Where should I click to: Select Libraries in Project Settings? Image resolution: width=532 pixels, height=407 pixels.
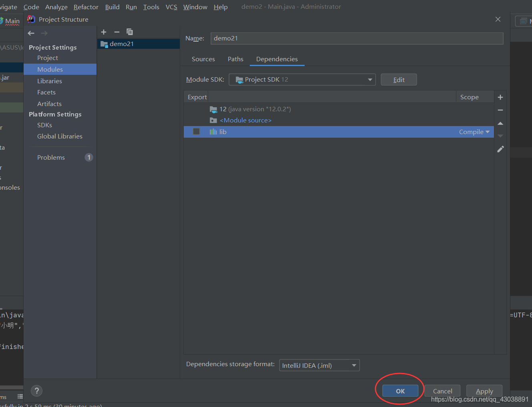(50, 81)
